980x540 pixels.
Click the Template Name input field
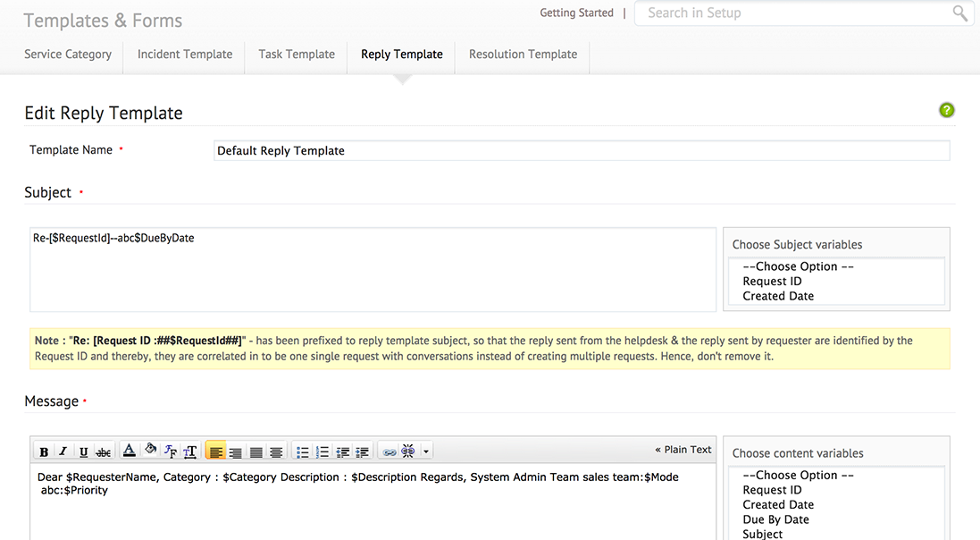click(582, 150)
